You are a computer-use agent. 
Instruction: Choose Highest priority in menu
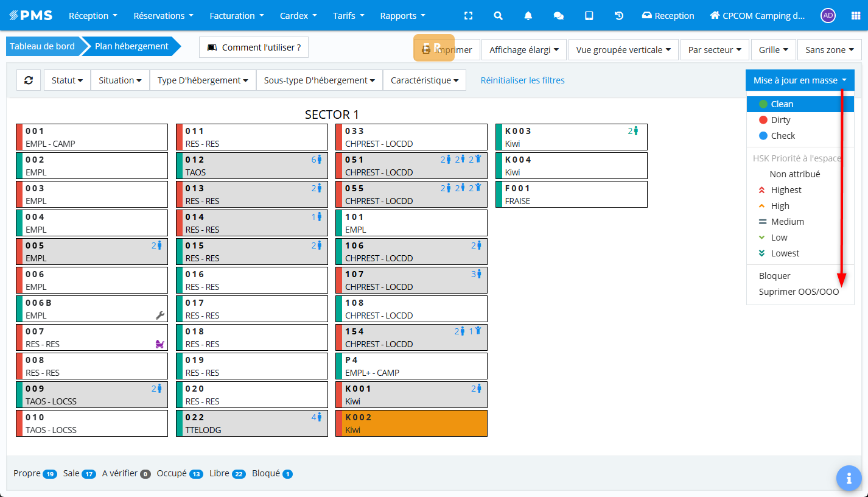coord(786,190)
